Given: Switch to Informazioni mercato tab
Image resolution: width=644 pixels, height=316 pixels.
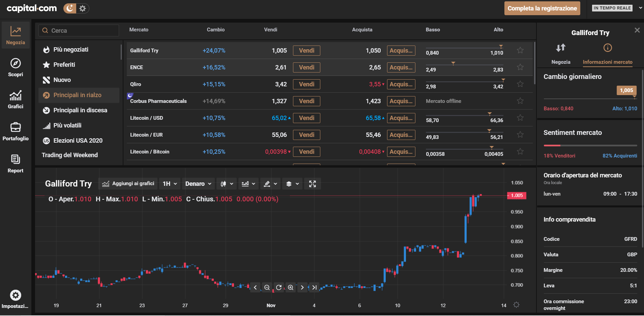Looking at the screenshot, I should click(608, 54).
